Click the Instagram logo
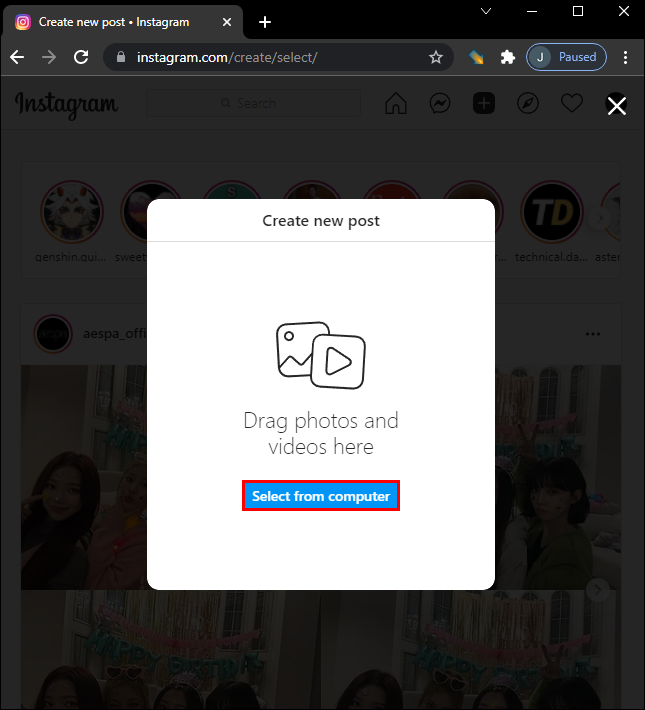Screen dimensions: 645x710 (x=67, y=105)
